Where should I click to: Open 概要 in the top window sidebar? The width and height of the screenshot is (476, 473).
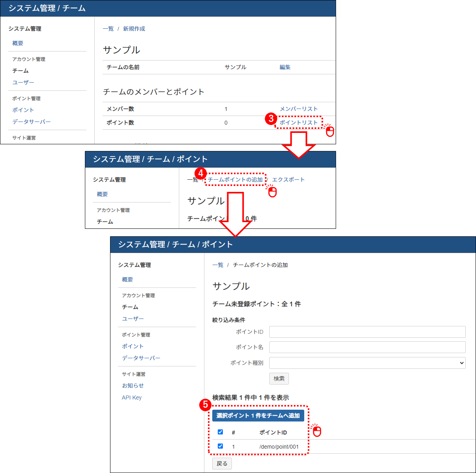point(18,43)
